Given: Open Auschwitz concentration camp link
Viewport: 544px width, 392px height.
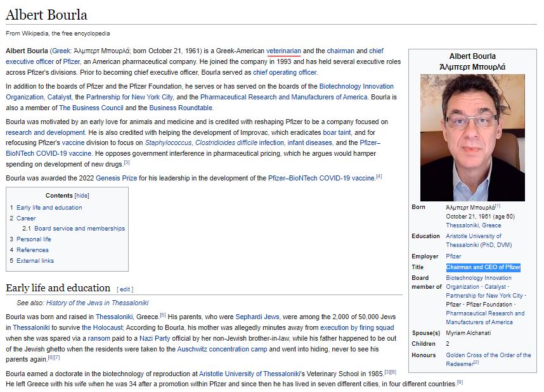Looking at the screenshot, I should (222, 349).
